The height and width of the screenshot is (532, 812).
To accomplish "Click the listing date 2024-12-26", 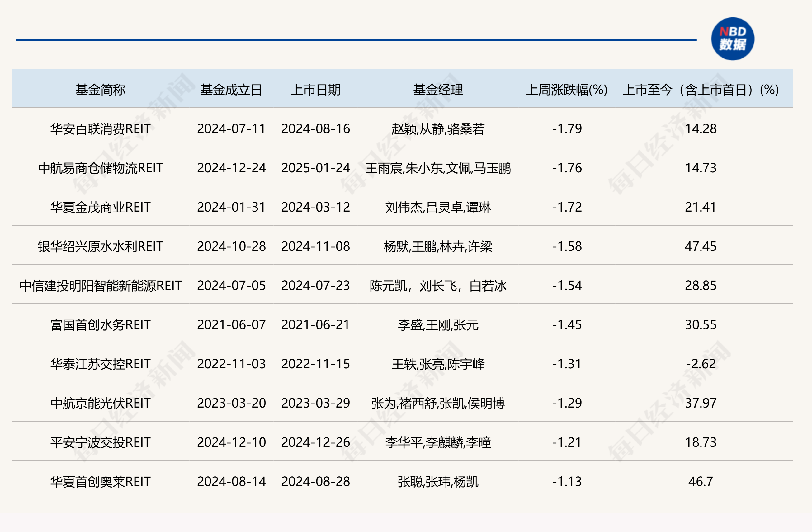I will (316, 442).
